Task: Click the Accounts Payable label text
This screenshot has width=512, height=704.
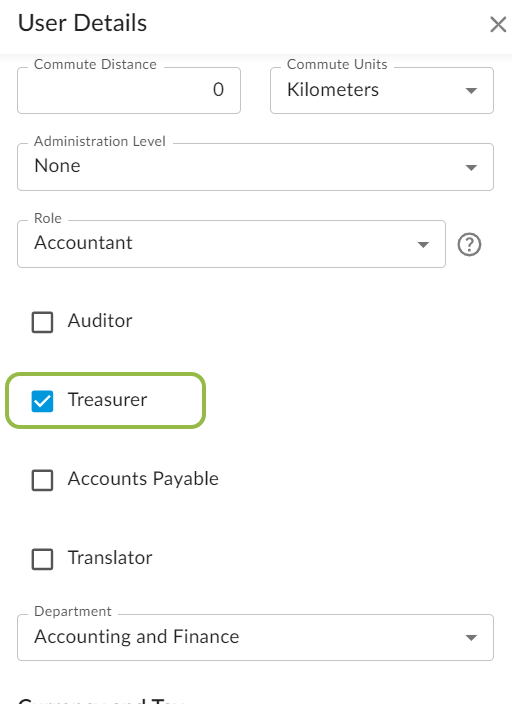Action: pyautogui.click(x=143, y=479)
